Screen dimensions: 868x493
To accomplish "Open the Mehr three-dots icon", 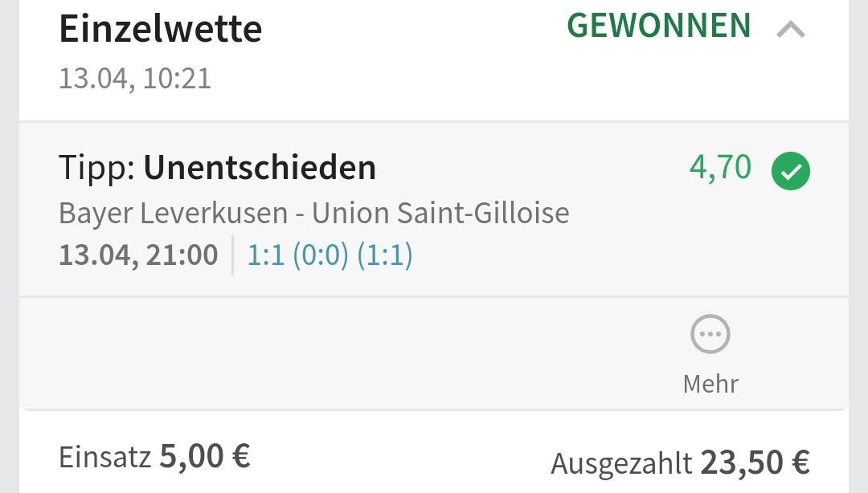I will point(710,334).
